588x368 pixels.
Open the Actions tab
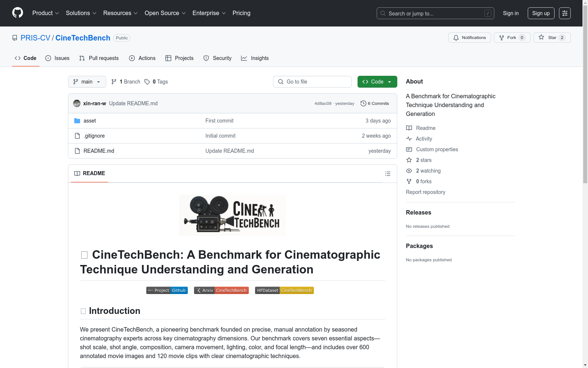pos(142,58)
